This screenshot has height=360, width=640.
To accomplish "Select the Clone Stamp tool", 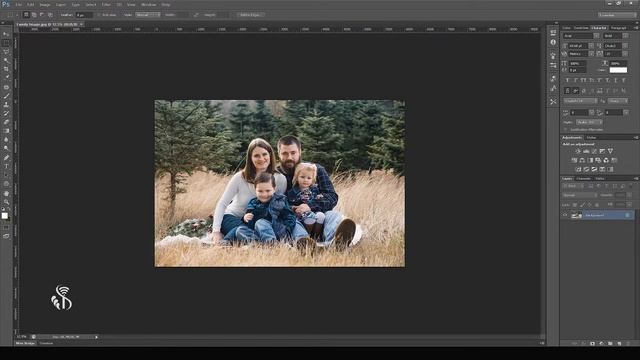I will point(6,104).
